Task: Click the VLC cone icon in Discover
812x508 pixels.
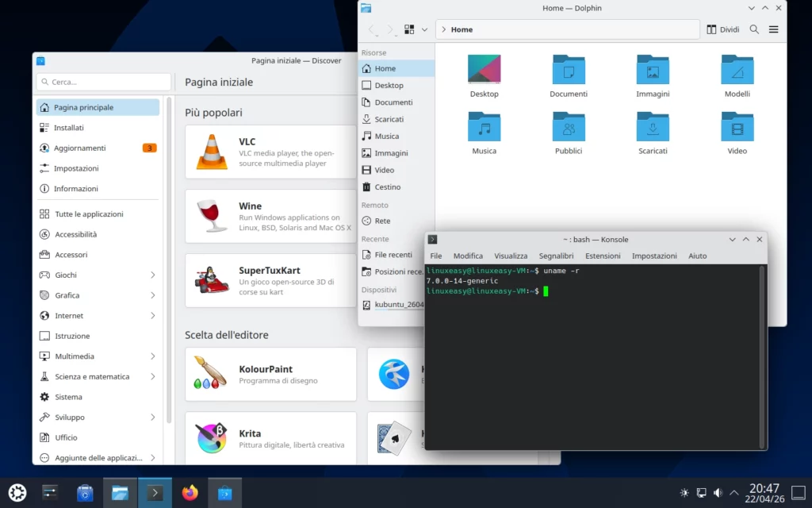Action: [x=210, y=149]
